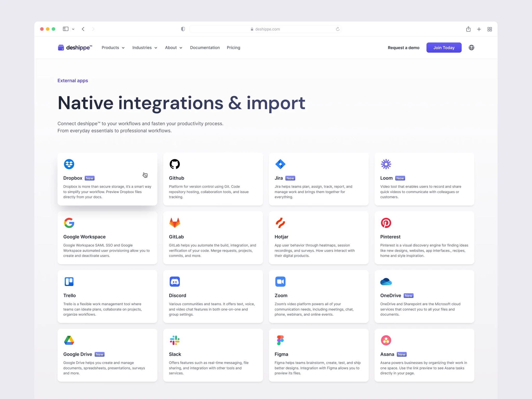Click the Dropbox logo icon
The height and width of the screenshot is (399, 532).
pyautogui.click(x=69, y=164)
